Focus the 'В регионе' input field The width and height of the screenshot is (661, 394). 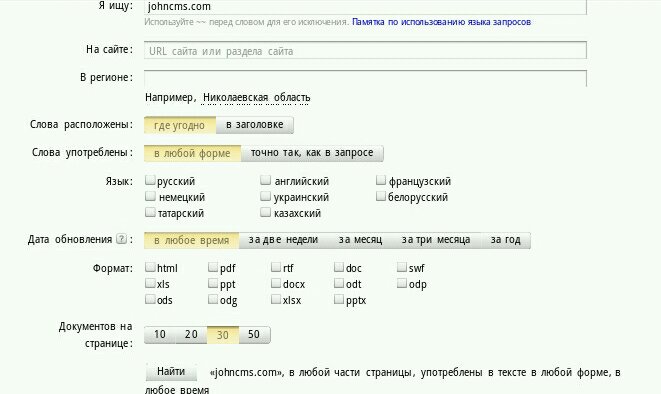(365, 78)
